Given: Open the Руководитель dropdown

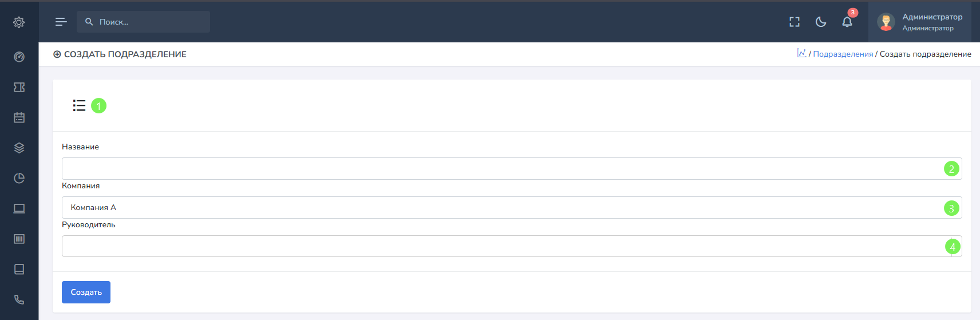Looking at the screenshot, I should click(x=504, y=246).
